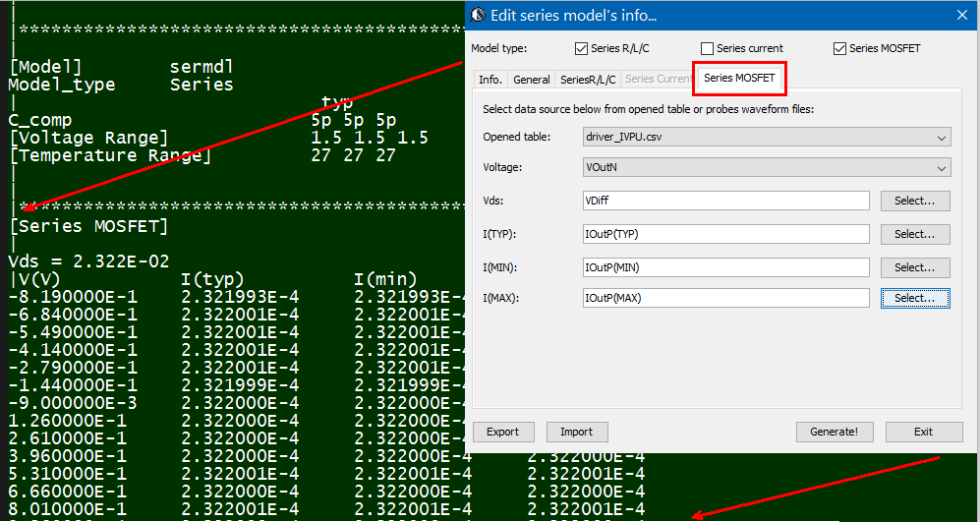Uncheck the Series MOSFET checkbox
Viewport: 980px width, 522px height.
(839, 48)
